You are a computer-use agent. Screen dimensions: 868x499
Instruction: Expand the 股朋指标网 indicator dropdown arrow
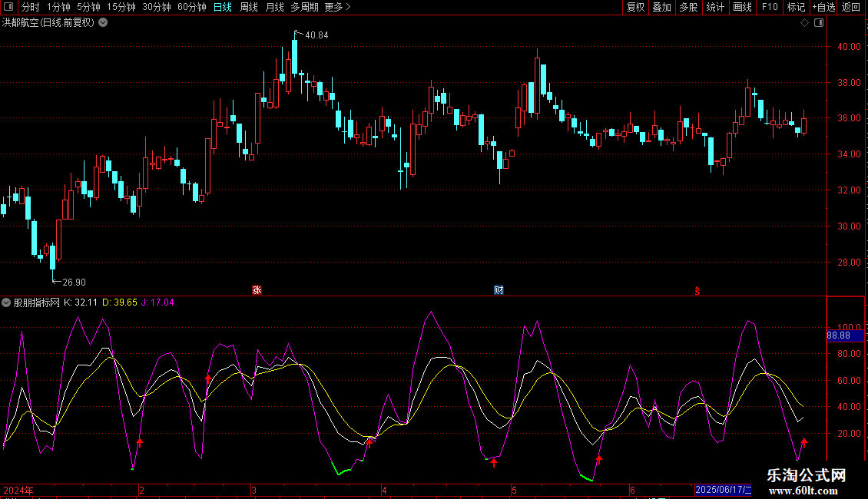[7, 302]
